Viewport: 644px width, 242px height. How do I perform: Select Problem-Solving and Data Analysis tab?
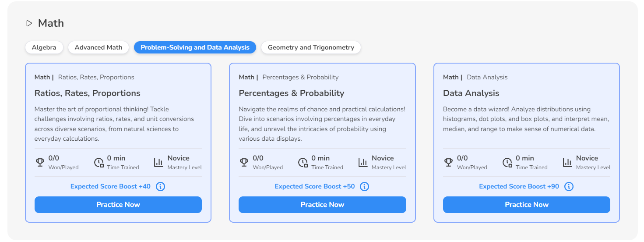[x=195, y=47]
